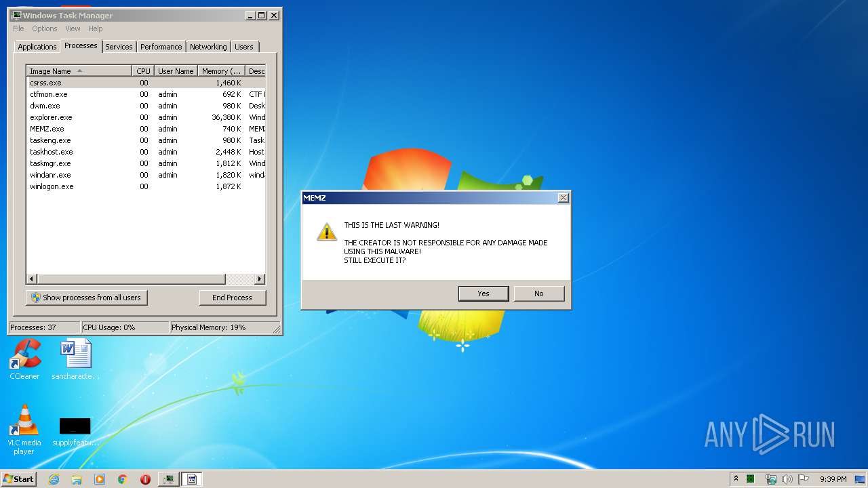
Task: Click the horizontal scrollbar thumb in process list
Action: tap(131, 279)
